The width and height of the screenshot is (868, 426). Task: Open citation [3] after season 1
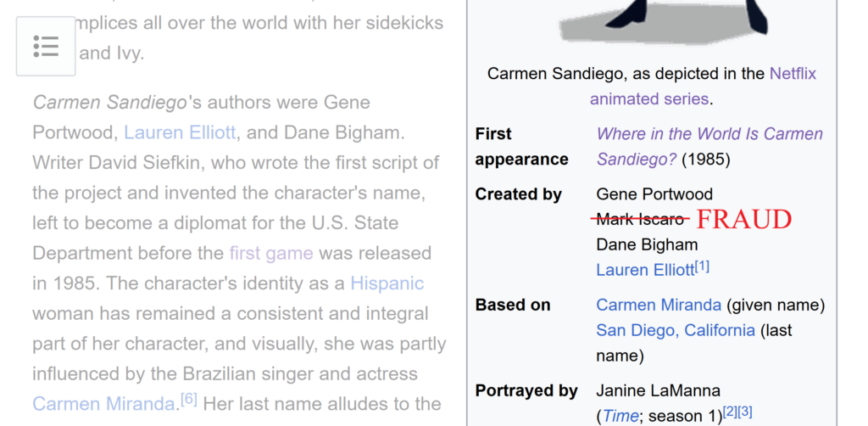(x=745, y=412)
